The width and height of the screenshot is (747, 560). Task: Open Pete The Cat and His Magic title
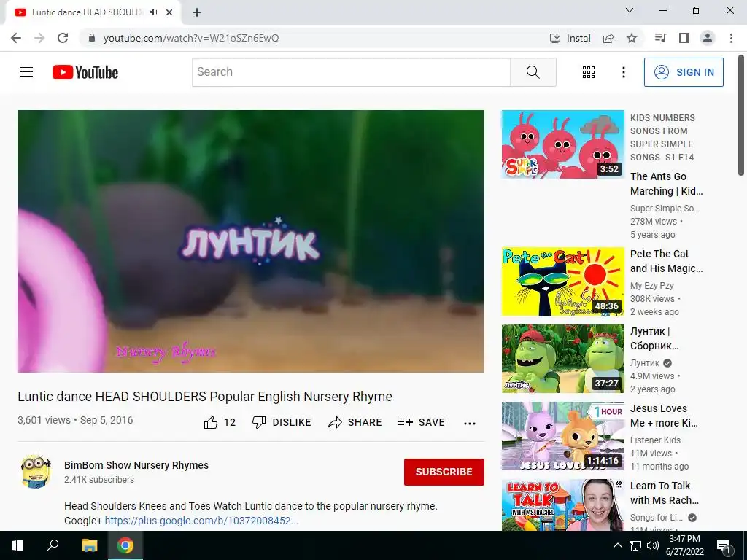click(667, 261)
